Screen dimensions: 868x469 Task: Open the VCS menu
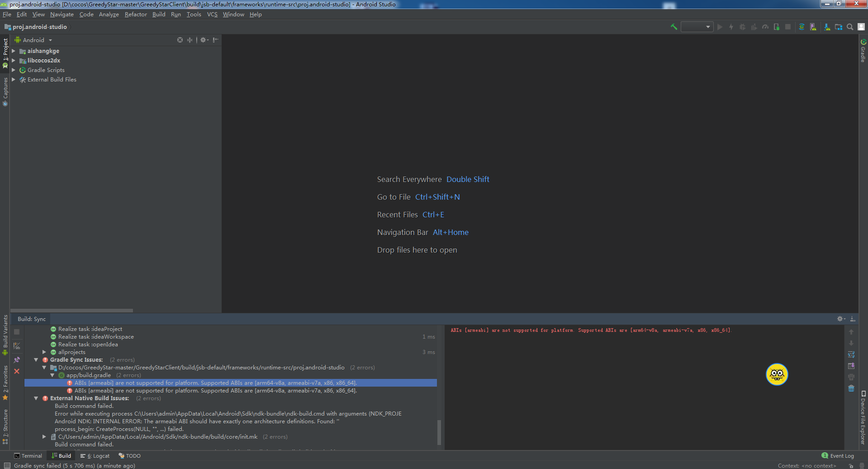tap(212, 14)
